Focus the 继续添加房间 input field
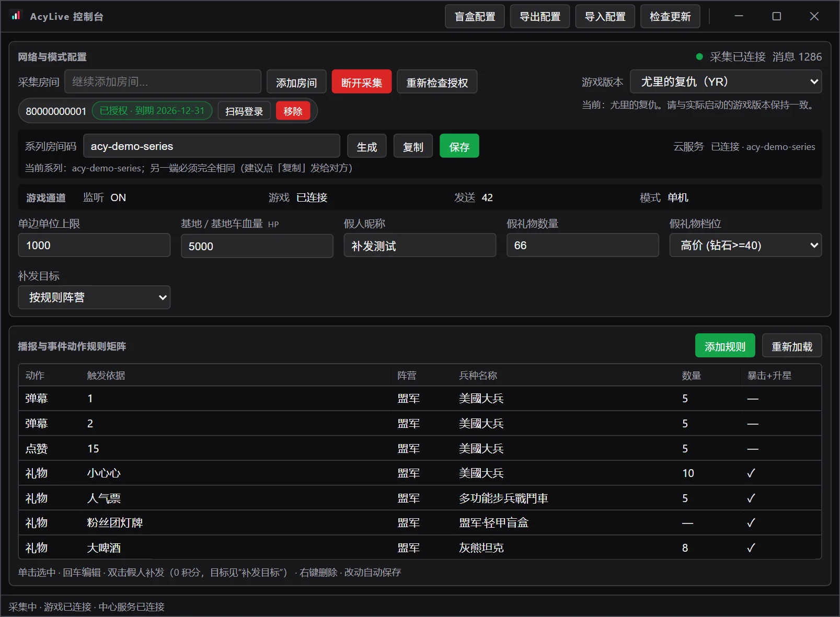Screen dimensions: 840x617 click(163, 82)
